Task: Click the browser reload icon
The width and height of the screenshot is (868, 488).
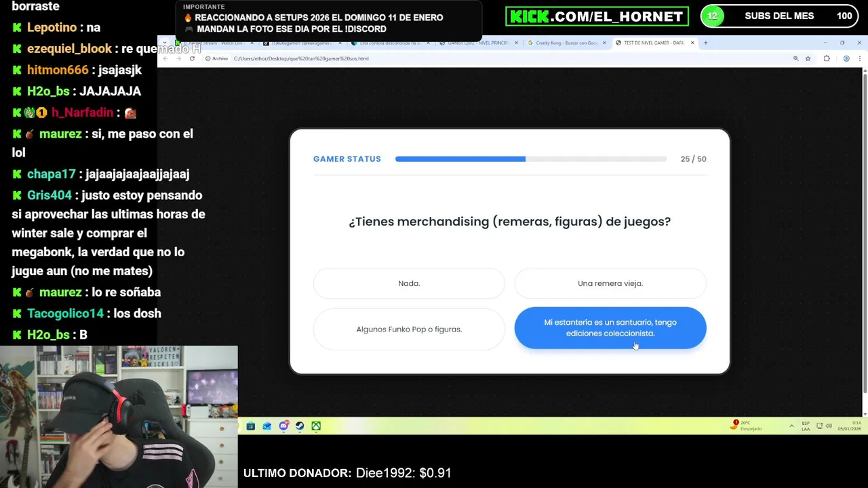Action: point(192,59)
